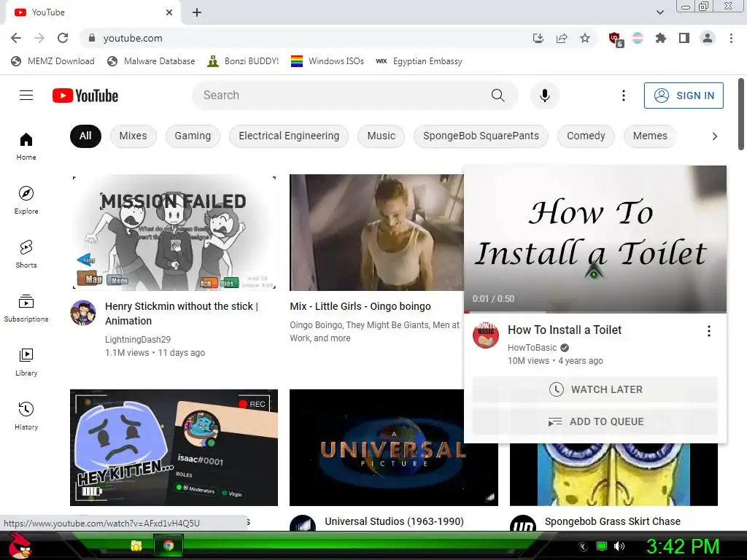Toggle the browser side panel

[684, 38]
